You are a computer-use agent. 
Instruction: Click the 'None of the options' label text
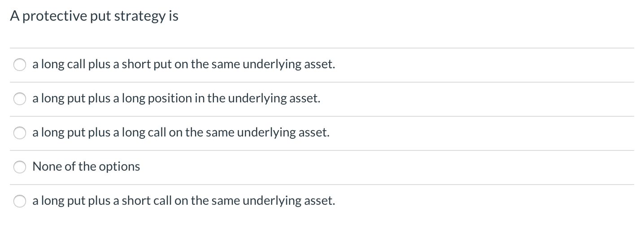click(86, 167)
